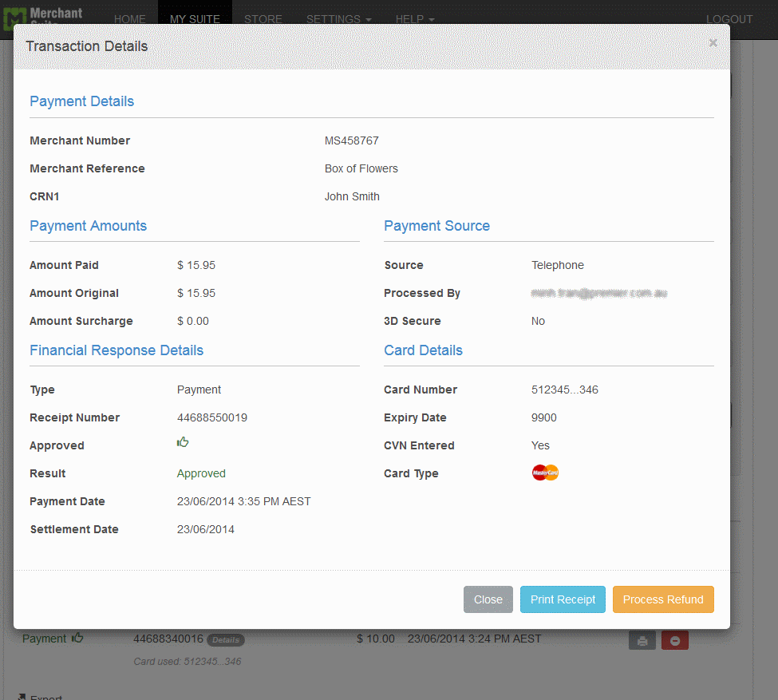Click the Payment Source section heading
Viewport: 778px width, 700px height.
point(436,226)
